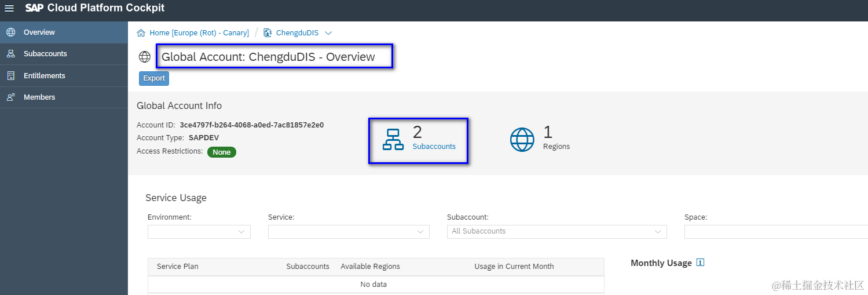Click the large Subaccounts hierarchy tile icon
868x295 pixels.
point(393,140)
